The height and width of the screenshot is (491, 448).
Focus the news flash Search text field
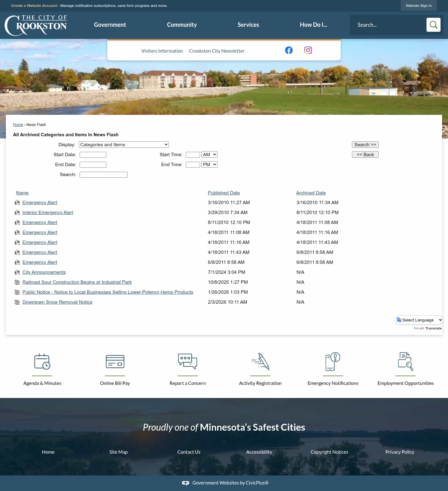coord(104,175)
